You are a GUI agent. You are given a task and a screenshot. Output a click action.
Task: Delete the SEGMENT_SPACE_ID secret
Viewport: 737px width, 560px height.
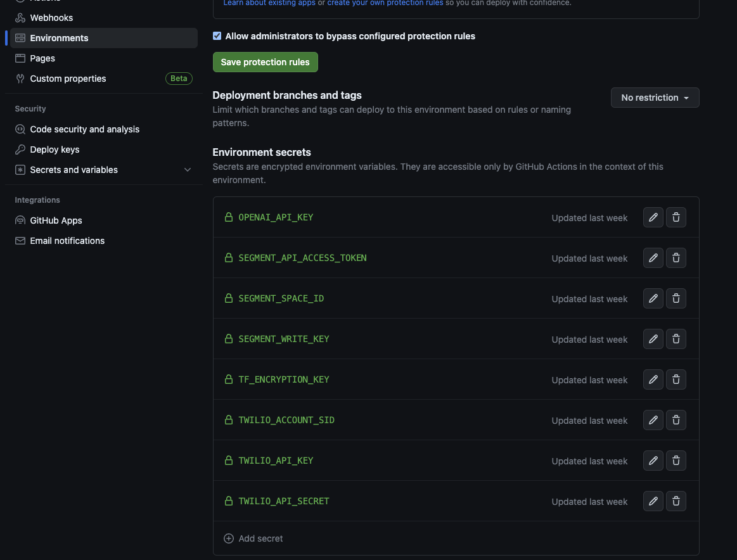point(676,298)
